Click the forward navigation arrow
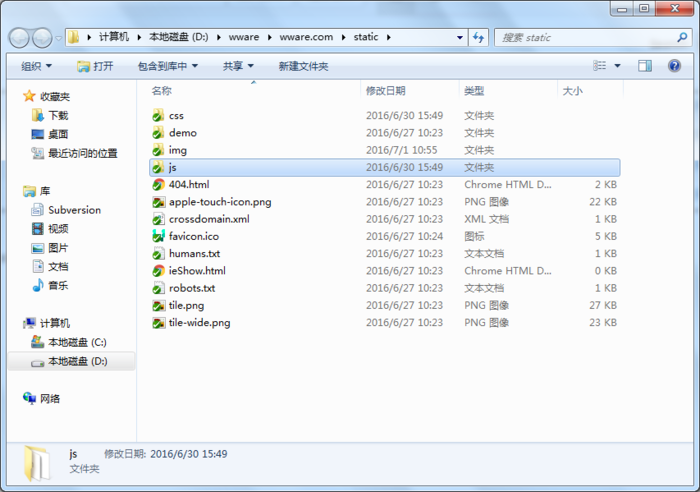Image resolution: width=700 pixels, height=492 pixels. [x=42, y=38]
